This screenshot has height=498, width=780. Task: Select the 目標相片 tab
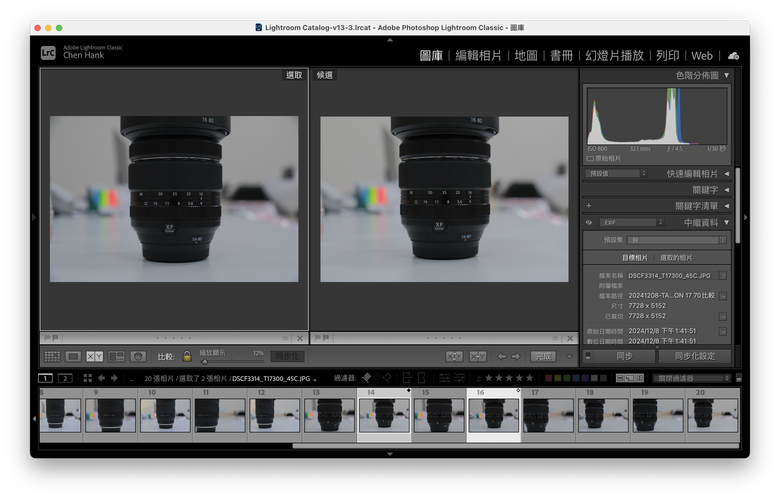click(635, 258)
